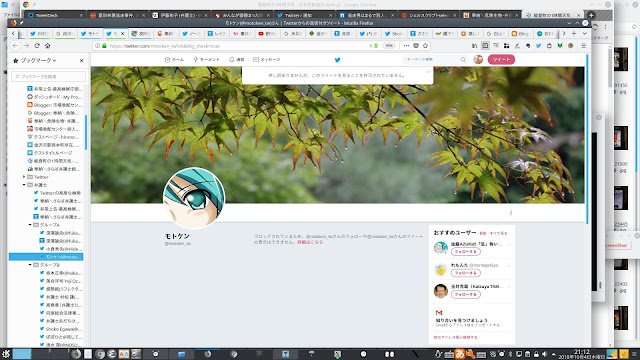Go to the Firefox home page icon
The width and height of the screenshot is (640, 360).
(47, 46)
